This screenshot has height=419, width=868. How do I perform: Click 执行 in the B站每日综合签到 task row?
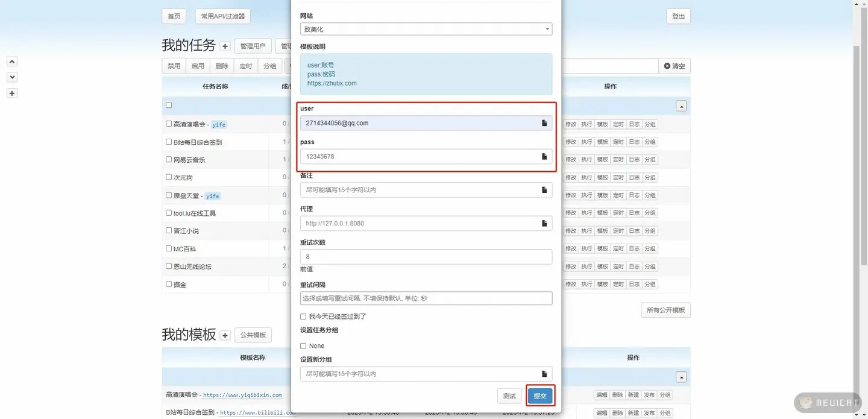[587, 142]
